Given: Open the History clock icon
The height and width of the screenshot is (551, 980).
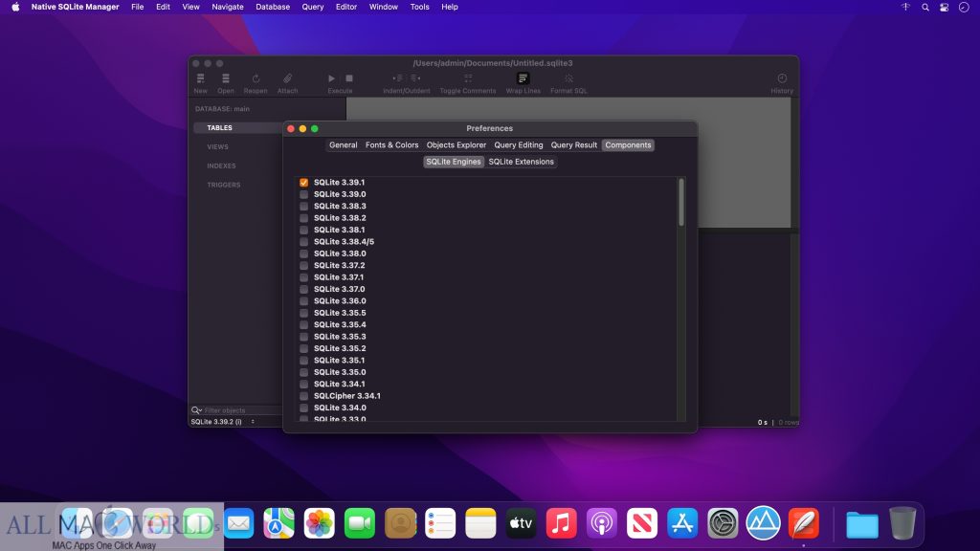Looking at the screenshot, I should pyautogui.click(x=782, y=78).
